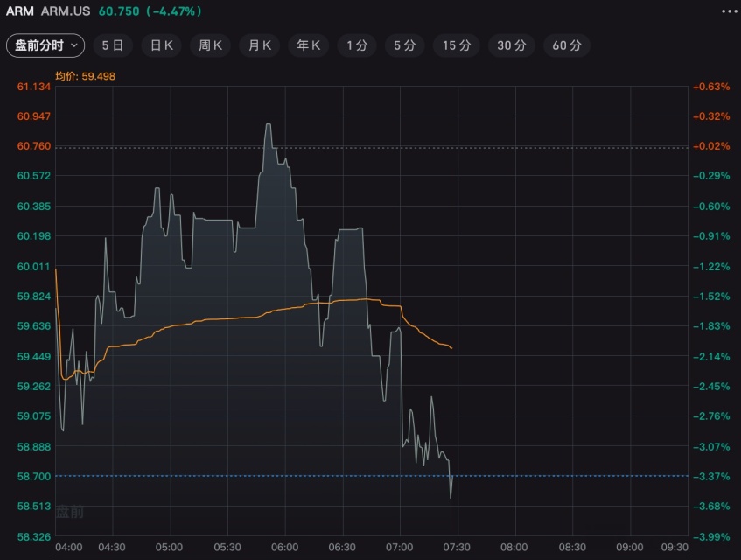Select the 日K daily candlestick tab
The width and height of the screenshot is (741, 560).
162,45
